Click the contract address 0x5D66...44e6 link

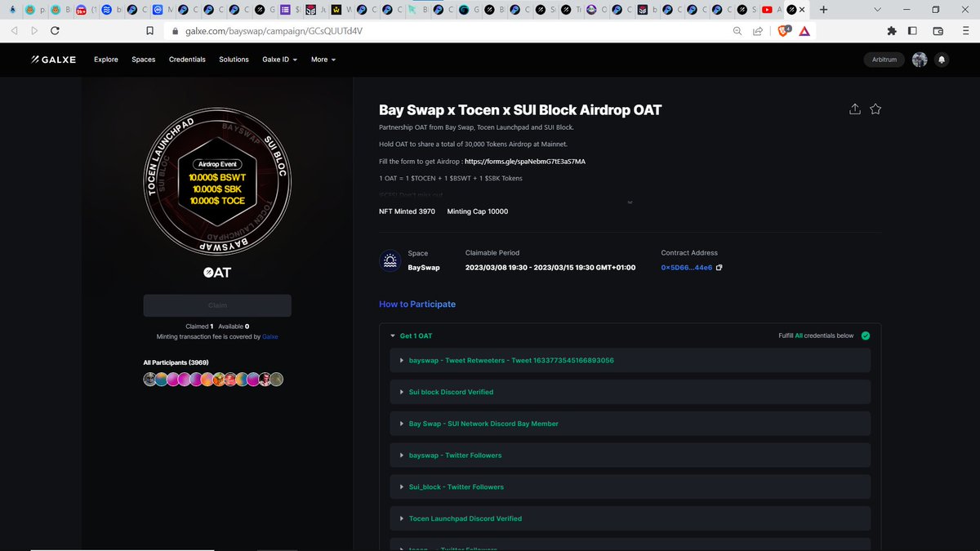pos(687,268)
